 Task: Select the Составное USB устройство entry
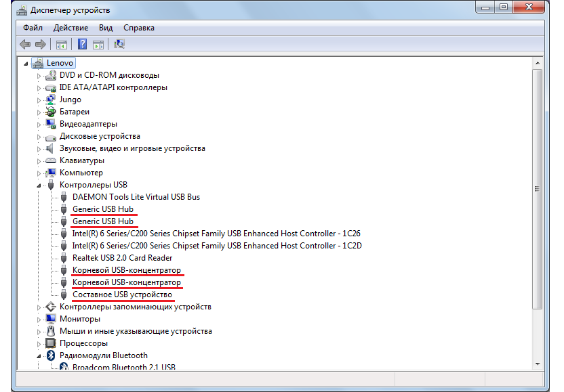click(x=122, y=295)
